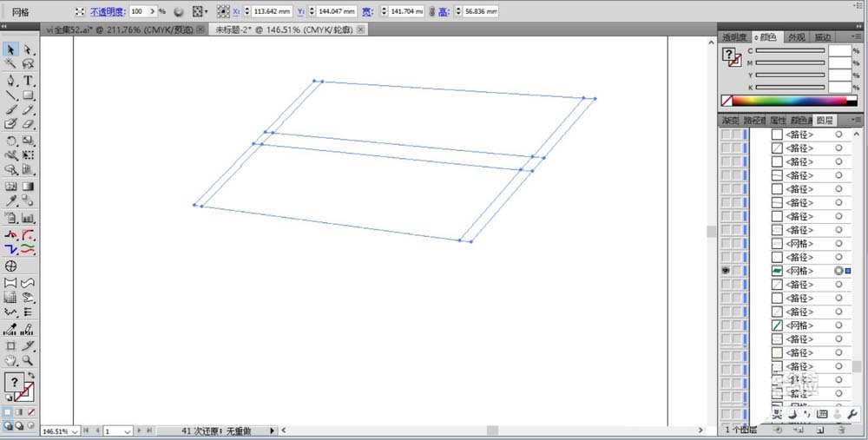Click the graphic style sphere icon in control bar
This screenshot has height=440, width=868.
tap(179, 11)
